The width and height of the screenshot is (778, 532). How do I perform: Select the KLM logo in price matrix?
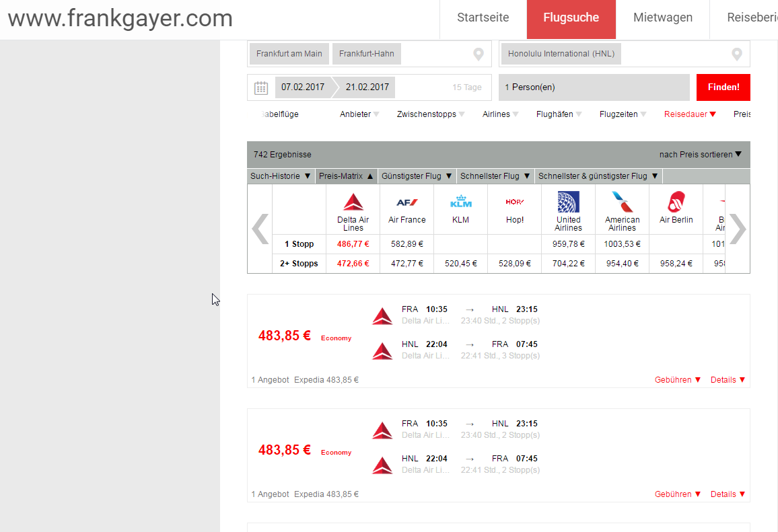click(x=461, y=201)
